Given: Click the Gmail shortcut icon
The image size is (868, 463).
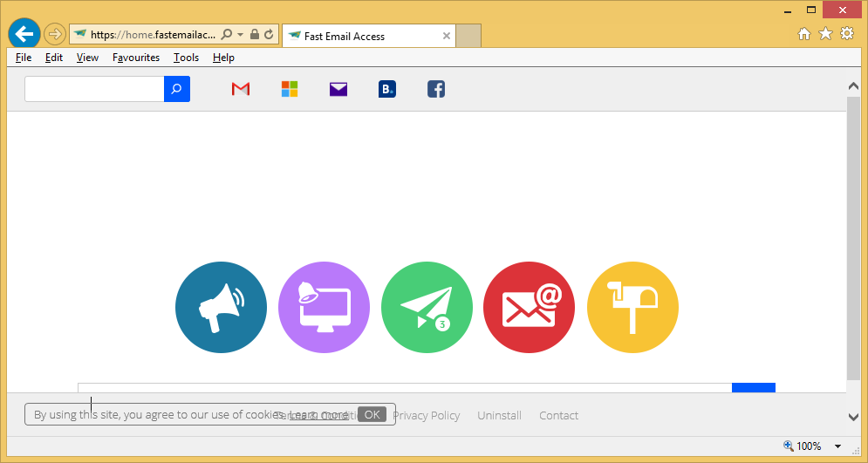Looking at the screenshot, I should click(241, 89).
